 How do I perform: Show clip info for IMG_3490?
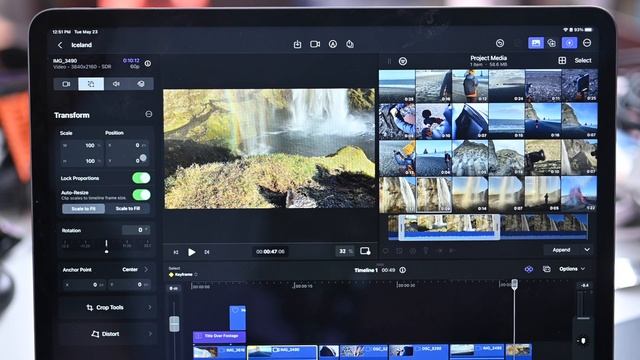coord(148,64)
